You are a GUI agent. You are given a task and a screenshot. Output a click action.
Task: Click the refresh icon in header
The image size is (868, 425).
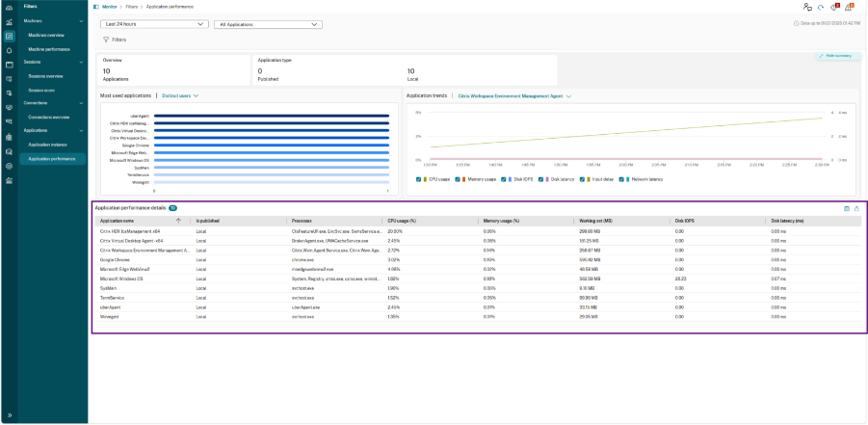[x=822, y=7]
